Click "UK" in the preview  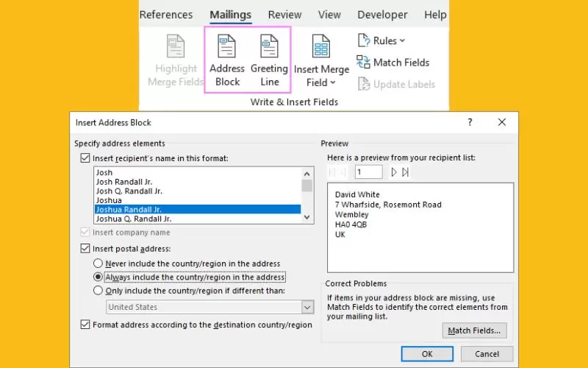340,235
